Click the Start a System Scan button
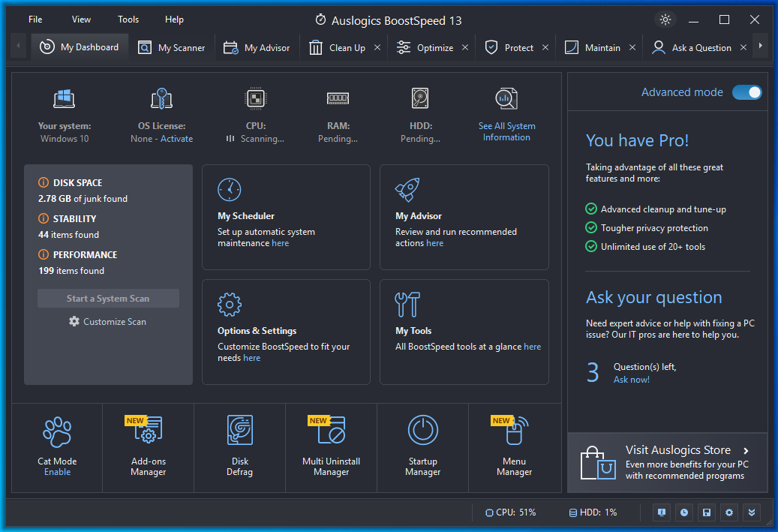Image resolution: width=778 pixels, height=532 pixels. [x=108, y=298]
